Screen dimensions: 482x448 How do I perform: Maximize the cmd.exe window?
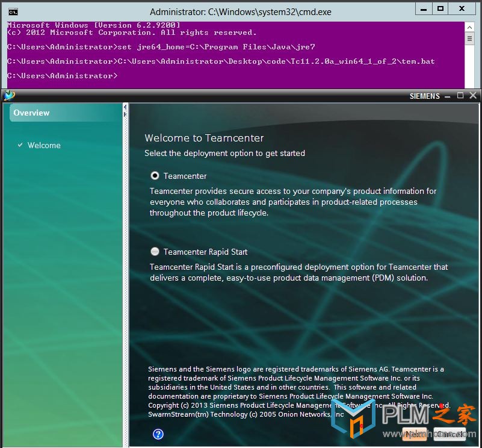coord(440,8)
